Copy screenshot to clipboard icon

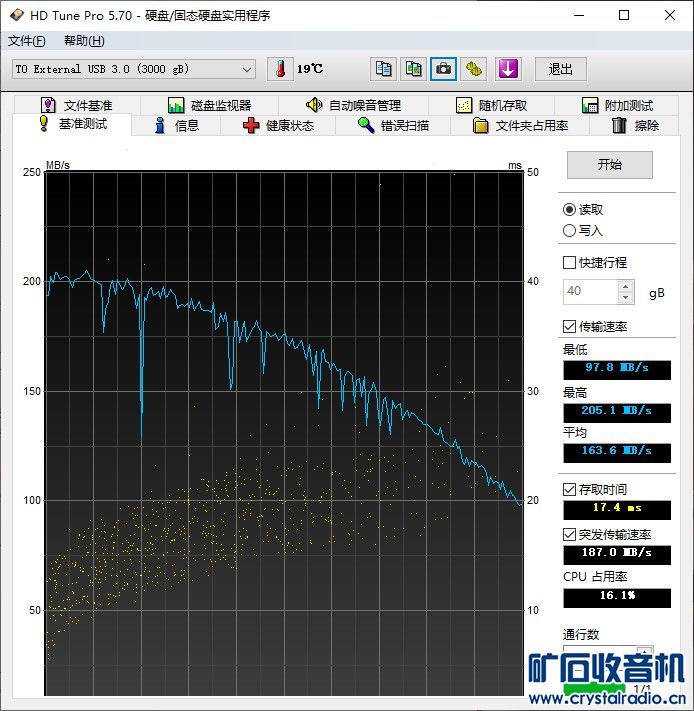(x=413, y=69)
